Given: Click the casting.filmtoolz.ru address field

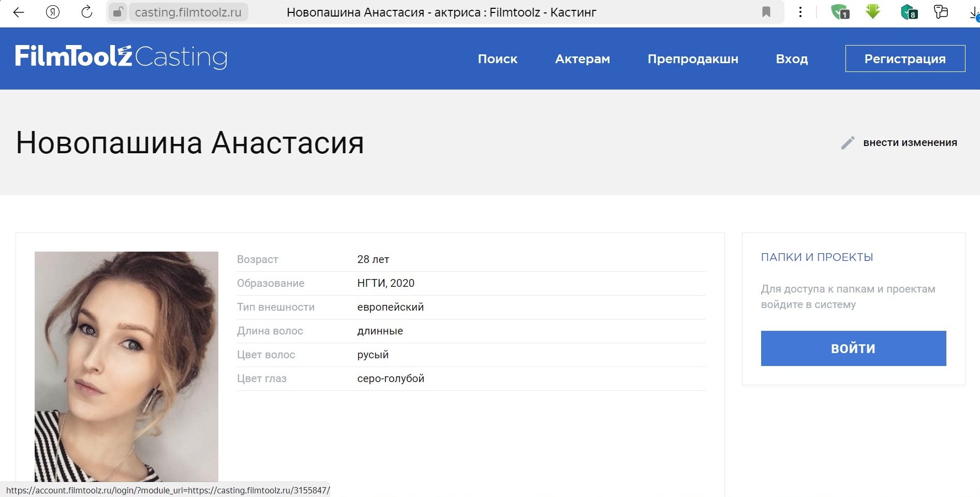Looking at the screenshot, I should click(188, 12).
